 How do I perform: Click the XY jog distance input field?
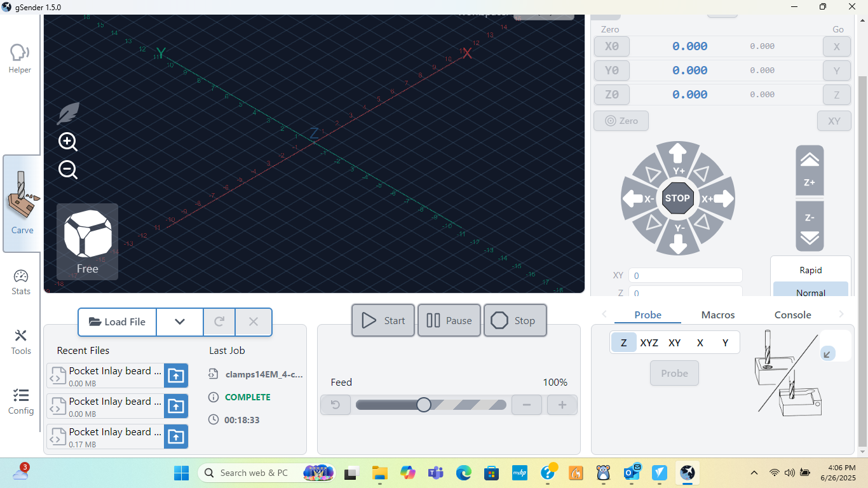(x=686, y=275)
